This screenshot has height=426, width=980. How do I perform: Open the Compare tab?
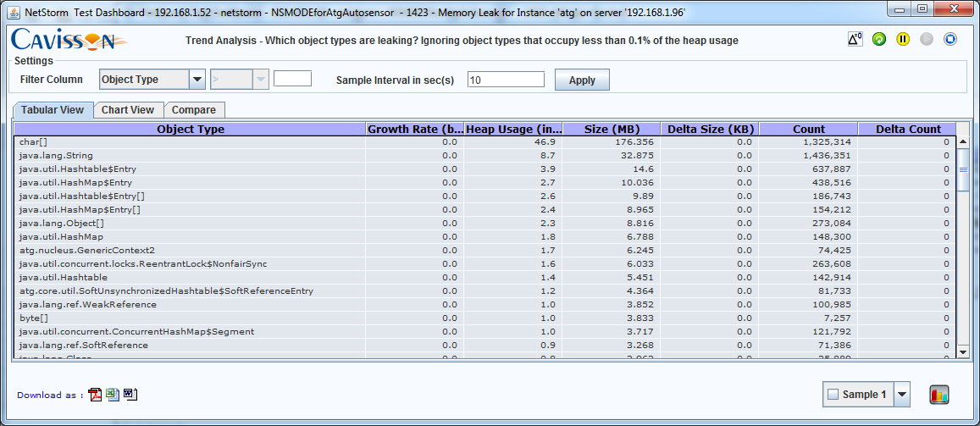194,110
